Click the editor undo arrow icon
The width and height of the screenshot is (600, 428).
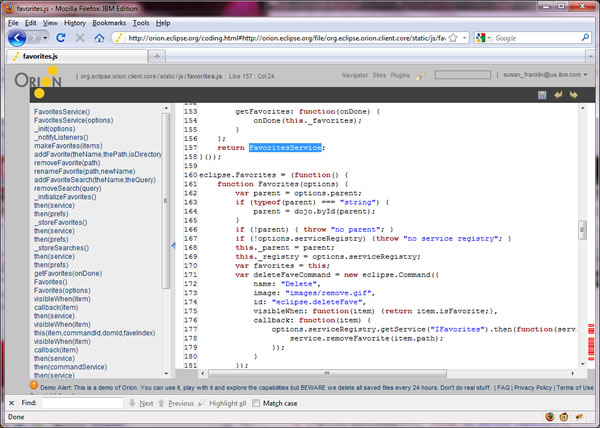click(x=558, y=95)
